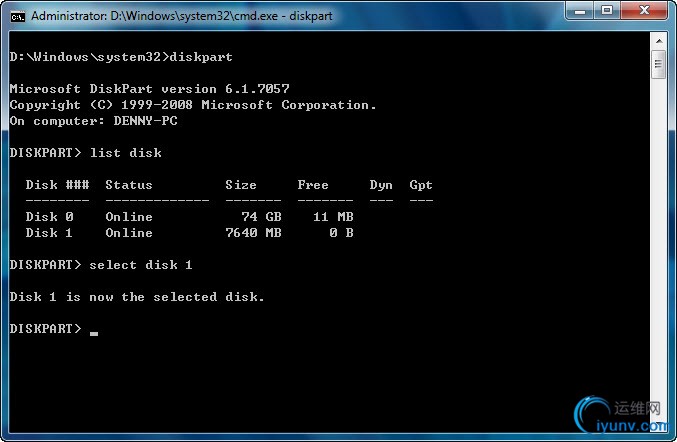Click the 'Disk ###' column header
The image size is (677, 442).
click(57, 185)
